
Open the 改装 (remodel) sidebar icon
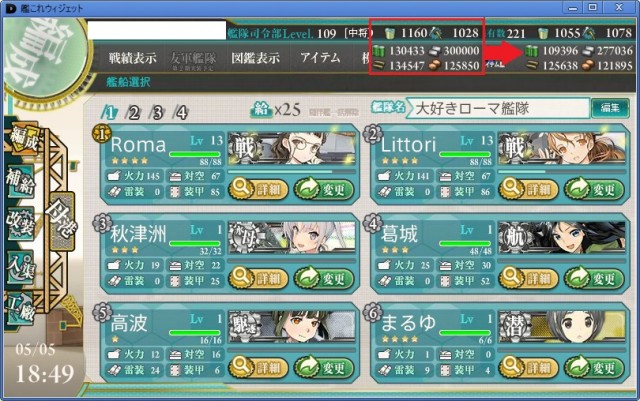pyautogui.click(x=21, y=224)
